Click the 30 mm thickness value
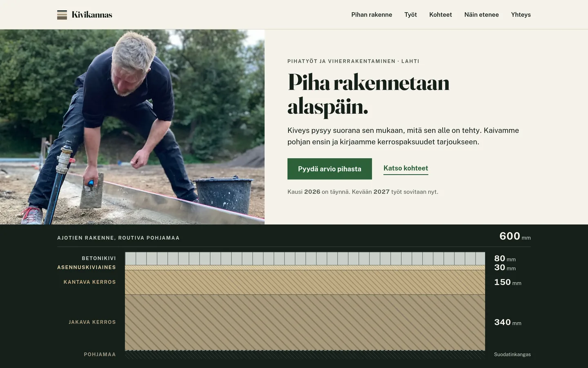 [505, 267]
